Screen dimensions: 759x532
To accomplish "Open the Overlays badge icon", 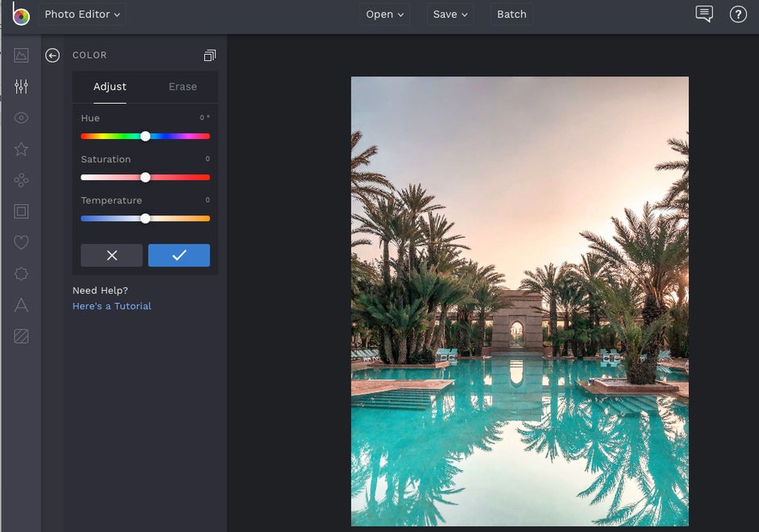I will (x=21, y=274).
